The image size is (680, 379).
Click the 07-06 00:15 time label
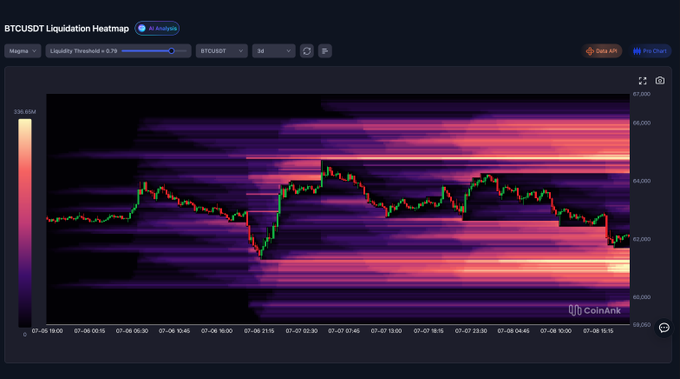tap(89, 331)
